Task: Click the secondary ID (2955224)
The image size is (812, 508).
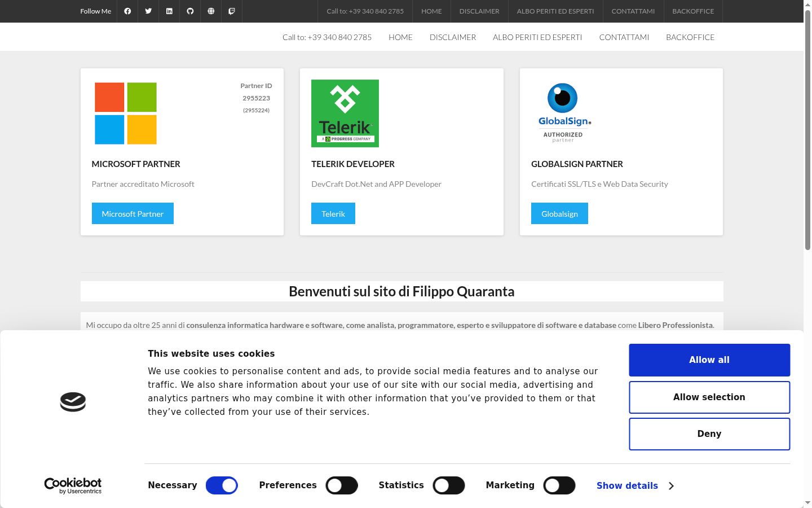Action: click(x=257, y=110)
